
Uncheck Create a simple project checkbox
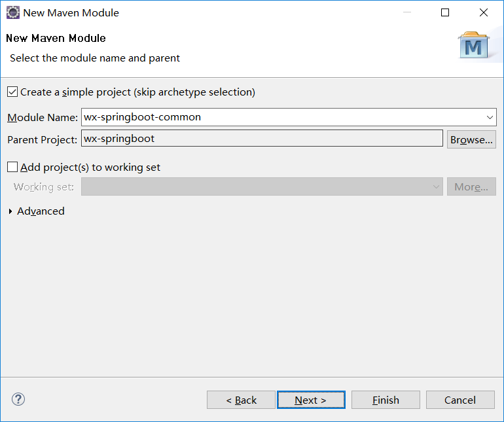tap(12, 92)
